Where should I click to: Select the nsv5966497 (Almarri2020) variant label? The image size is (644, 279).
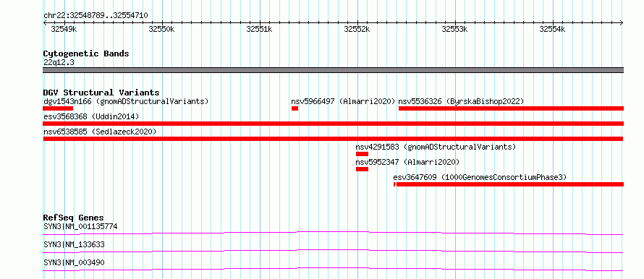(x=343, y=101)
